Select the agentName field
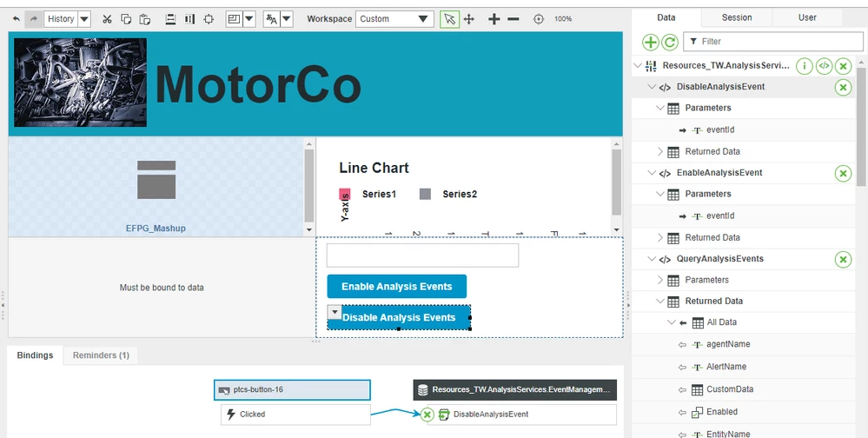This screenshot has height=438, width=868. 728,344
